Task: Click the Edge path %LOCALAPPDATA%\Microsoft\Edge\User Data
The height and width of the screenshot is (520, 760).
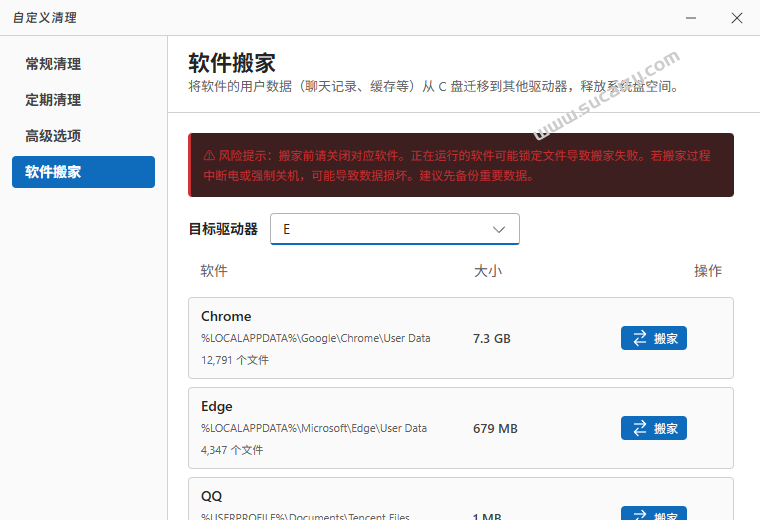Action: (314, 428)
